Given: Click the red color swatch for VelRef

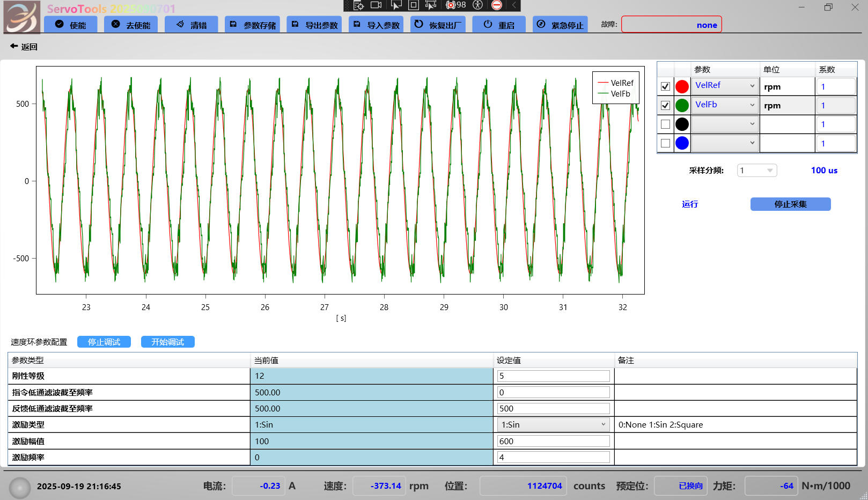Looking at the screenshot, I should click(682, 86).
